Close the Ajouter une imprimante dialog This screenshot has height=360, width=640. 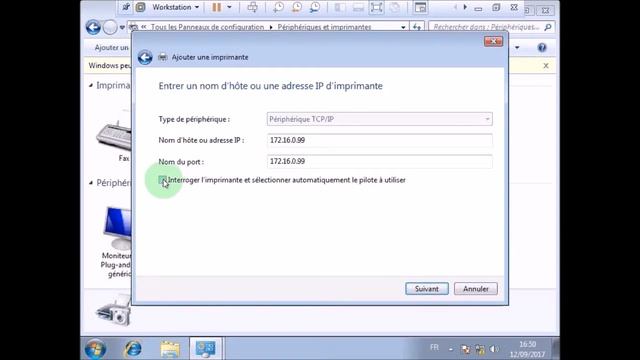(493, 41)
